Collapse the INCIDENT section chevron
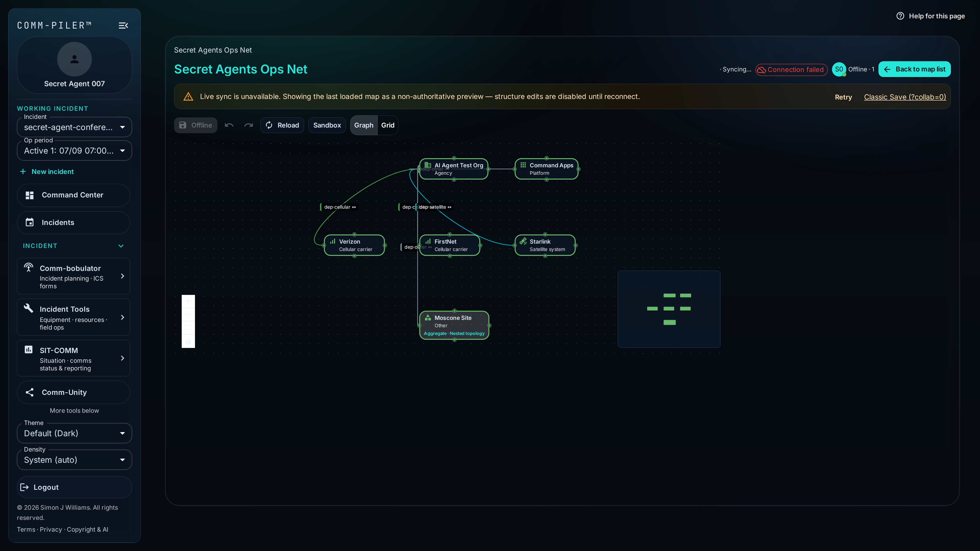 [x=121, y=246]
